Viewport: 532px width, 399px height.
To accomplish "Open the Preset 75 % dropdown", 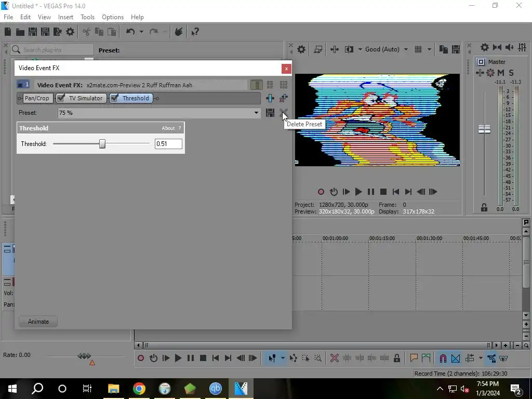I will [256, 113].
